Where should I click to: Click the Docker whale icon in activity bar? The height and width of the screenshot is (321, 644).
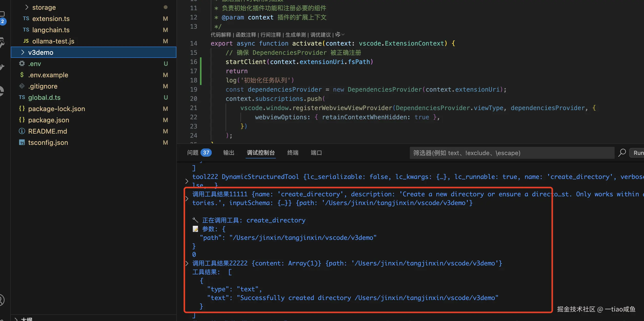click(2, 67)
